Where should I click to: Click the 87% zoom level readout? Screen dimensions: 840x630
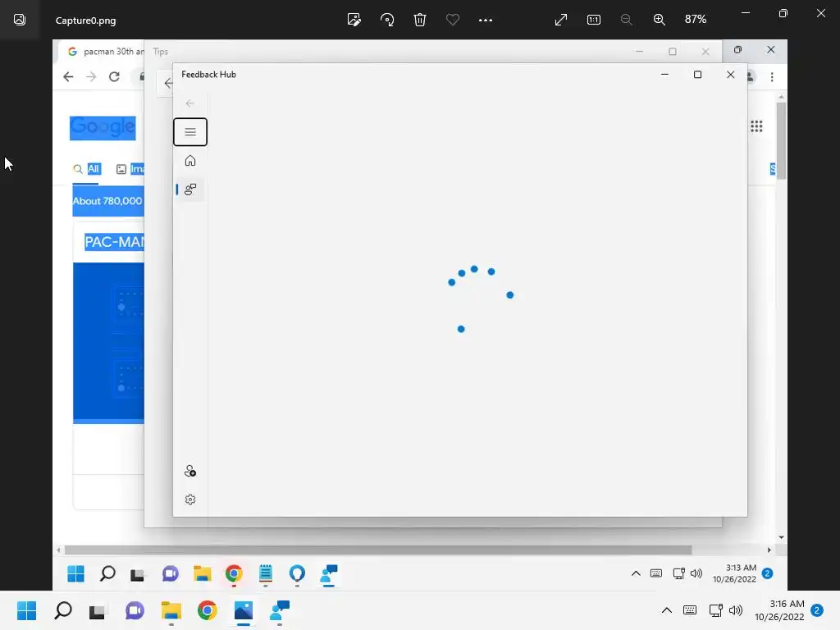click(x=696, y=20)
